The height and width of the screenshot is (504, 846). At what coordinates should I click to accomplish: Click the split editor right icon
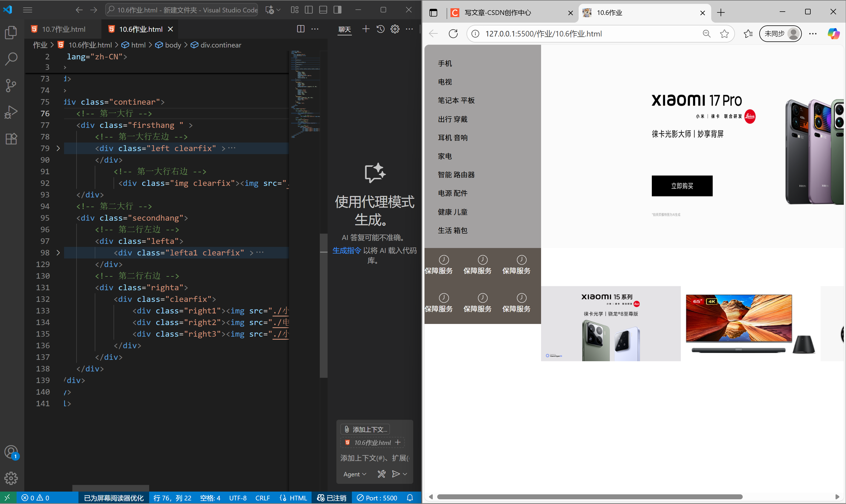[x=301, y=29]
